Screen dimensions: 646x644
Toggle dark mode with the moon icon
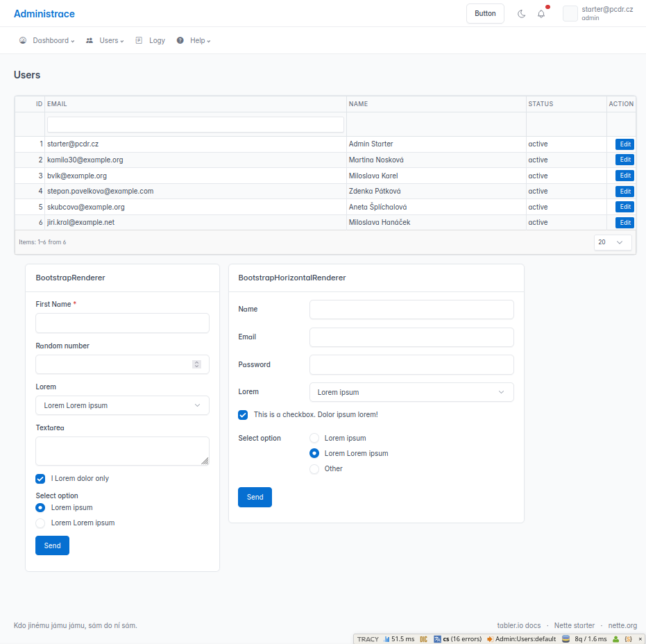point(522,14)
